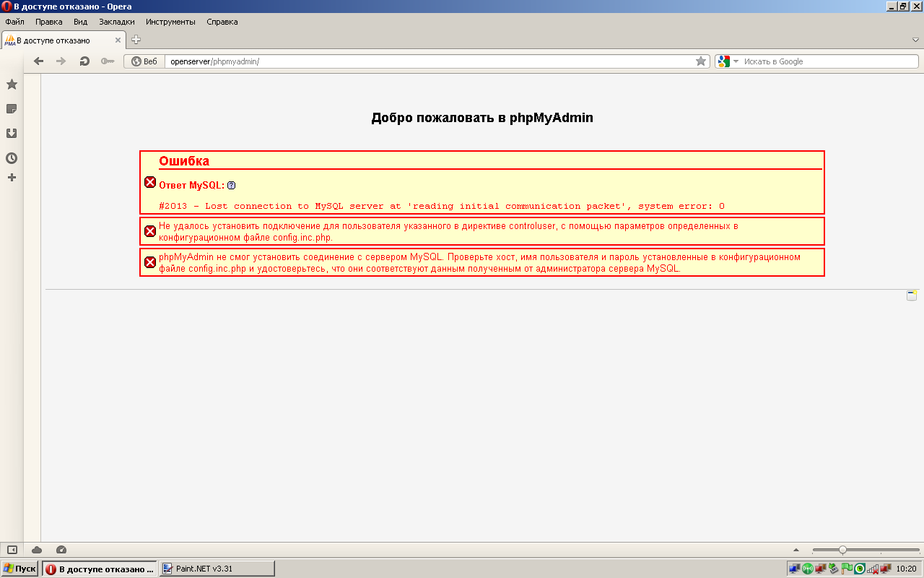Viewport: 924px width, 578px height.
Task: Open Opera Turbo gauge icon in status bar
Action: coord(61,550)
